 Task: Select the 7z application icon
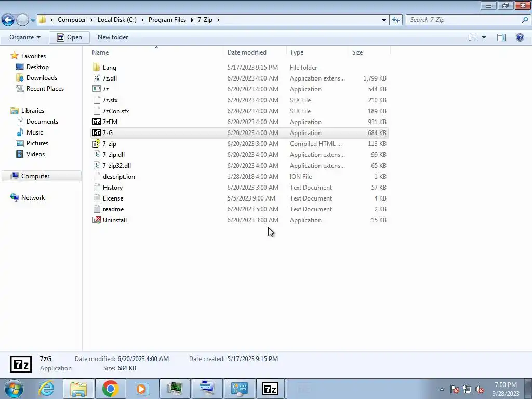click(97, 89)
